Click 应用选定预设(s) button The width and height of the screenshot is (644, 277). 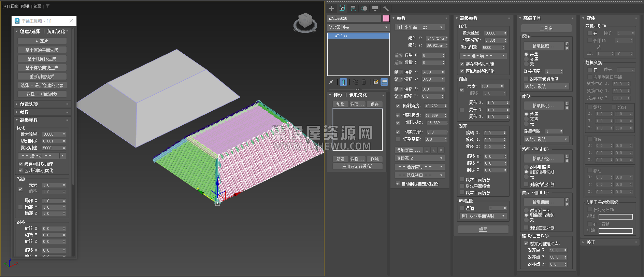tap(357, 166)
